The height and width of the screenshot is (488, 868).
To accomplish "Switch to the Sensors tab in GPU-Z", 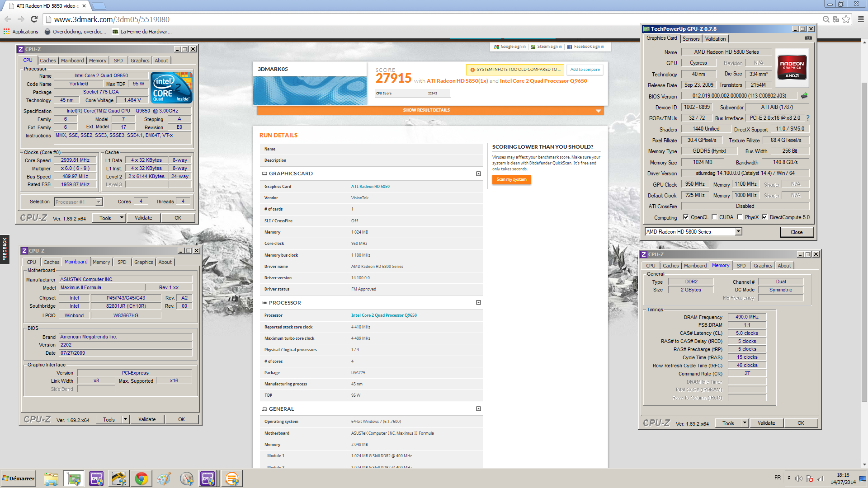I will (691, 39).
